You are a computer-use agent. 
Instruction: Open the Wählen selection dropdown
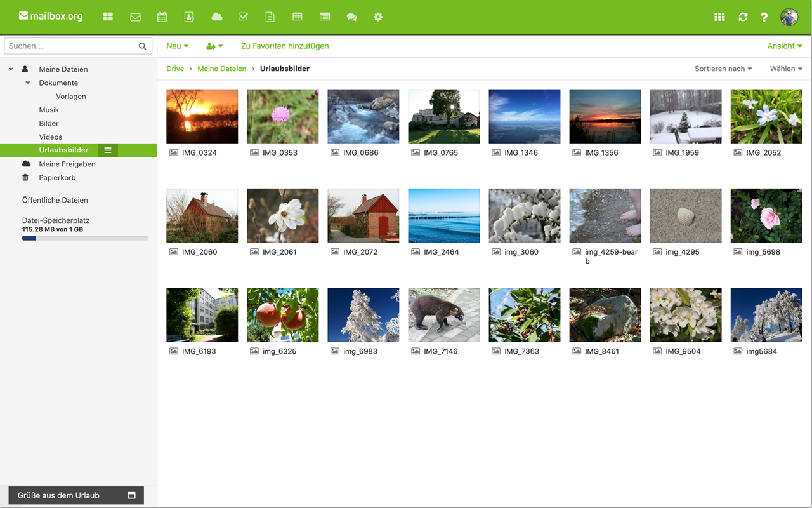coord(786,69)
